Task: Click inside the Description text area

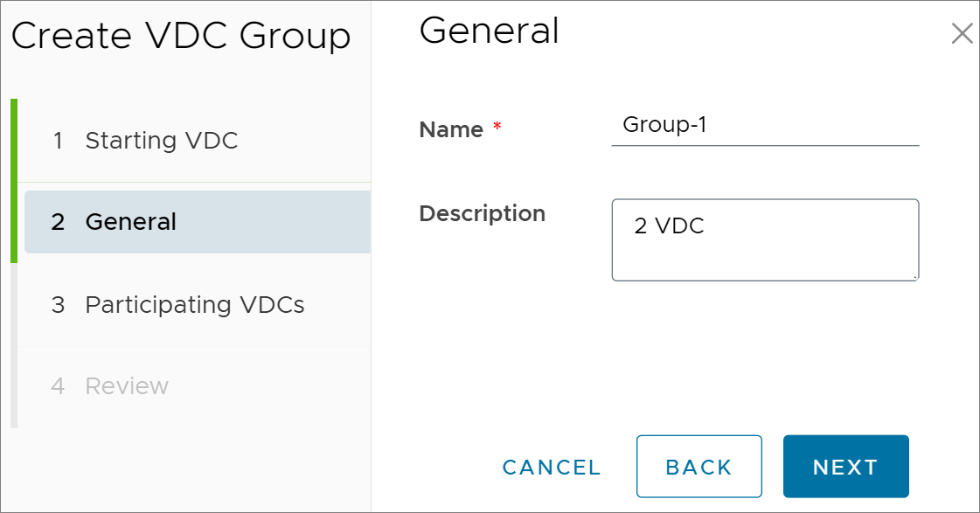Action: point(765,240)
